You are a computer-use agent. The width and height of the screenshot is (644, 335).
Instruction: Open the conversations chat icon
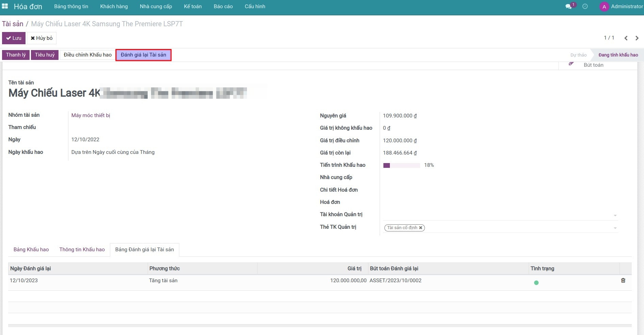[x=568, y=6]
